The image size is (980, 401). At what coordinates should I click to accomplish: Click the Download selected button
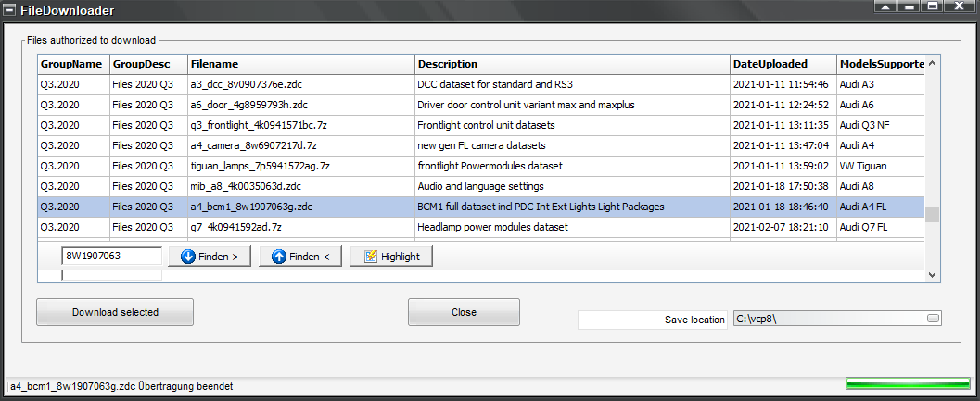click(115, 312)
